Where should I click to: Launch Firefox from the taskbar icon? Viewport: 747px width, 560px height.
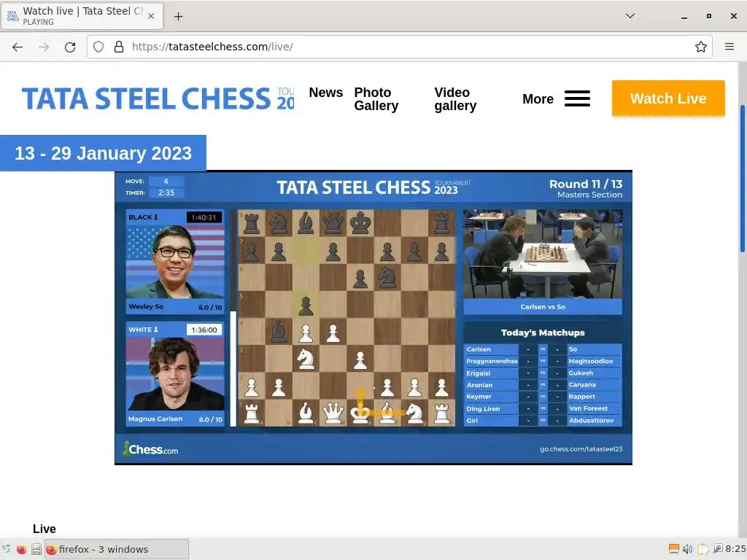[x=21, y=550]
